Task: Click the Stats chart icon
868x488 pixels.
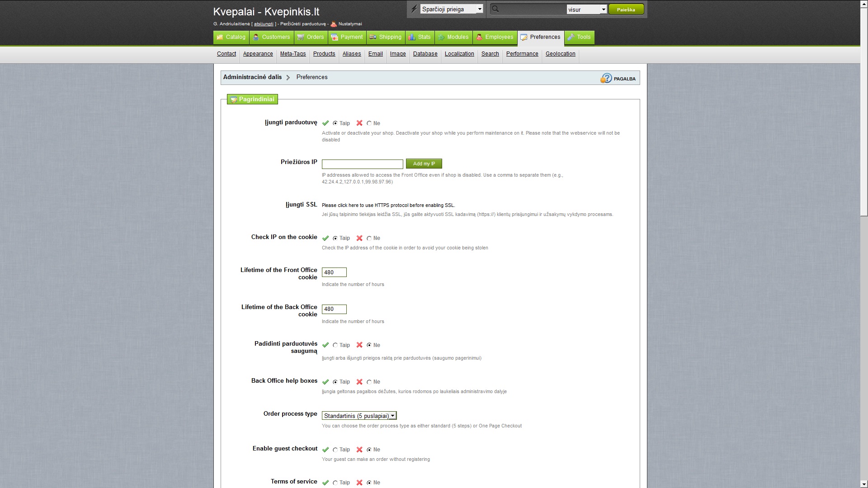Action: pyautogui.click(x=412, y=37)
